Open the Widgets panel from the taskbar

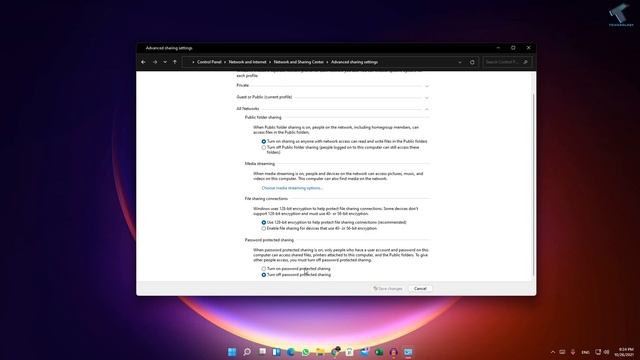(276, 352)
